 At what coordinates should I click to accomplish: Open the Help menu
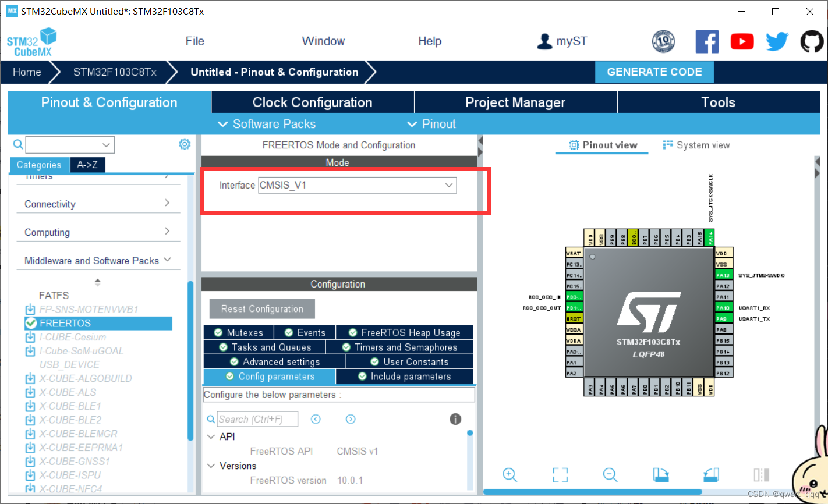pos(430,41)
